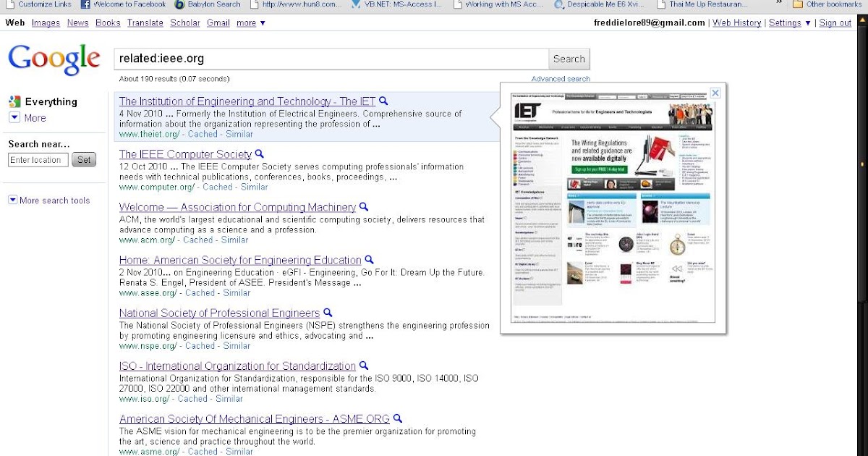Viewport: 868px width, 456px height.
Task: Switch to the Images search section
Action: point(46,22)
